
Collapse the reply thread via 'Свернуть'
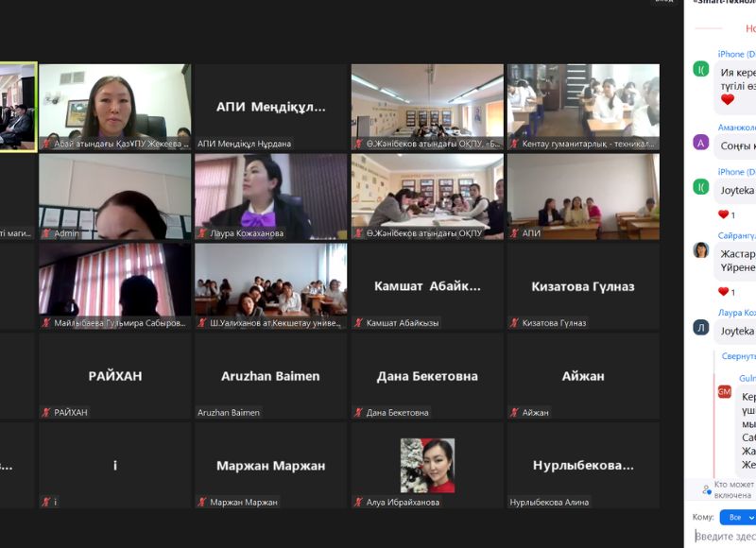click(738, 356)
